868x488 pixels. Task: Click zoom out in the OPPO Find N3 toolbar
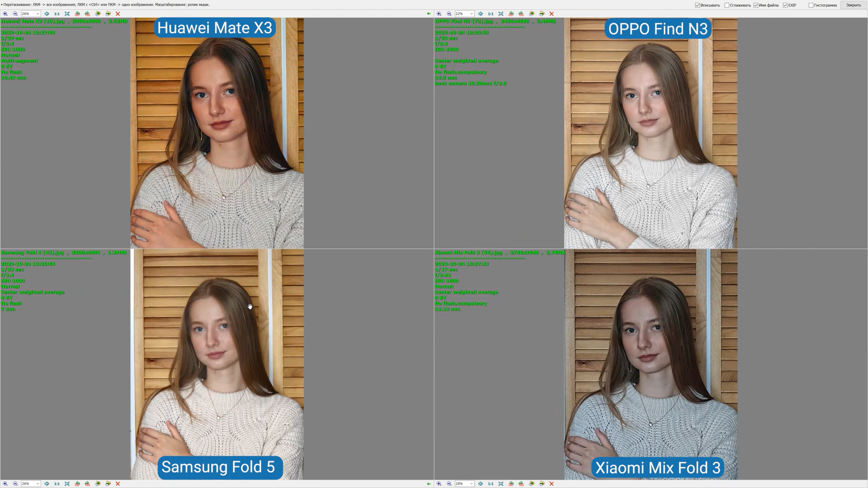pyautogui.click(x=449, y=14)
